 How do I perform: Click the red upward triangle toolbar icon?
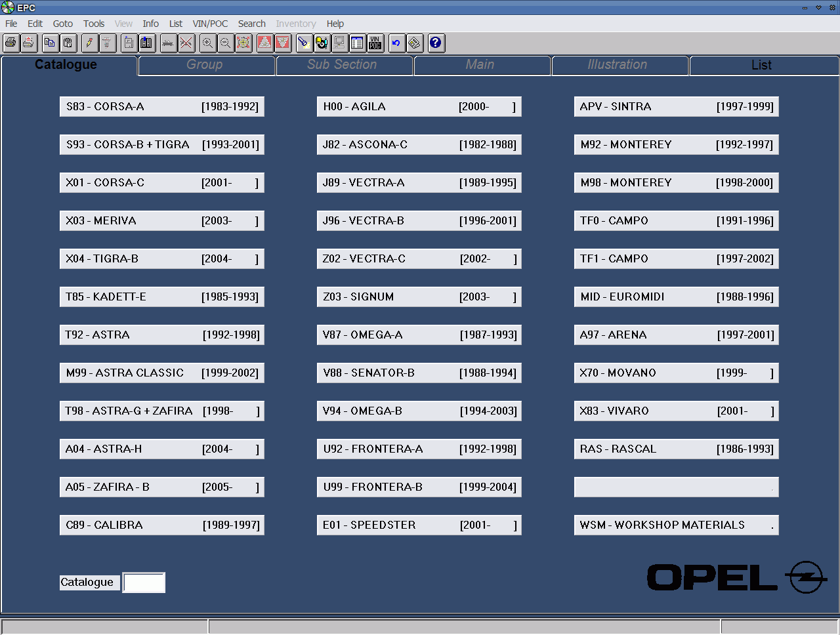264,43
